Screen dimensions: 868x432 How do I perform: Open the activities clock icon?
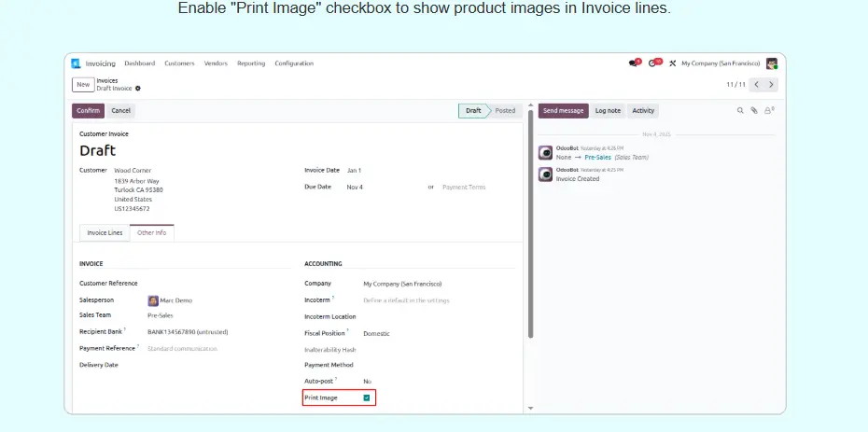[654, 63]
